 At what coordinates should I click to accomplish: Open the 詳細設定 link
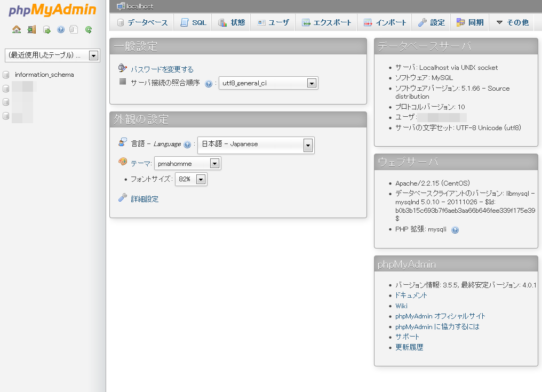[x=145, y=199]
